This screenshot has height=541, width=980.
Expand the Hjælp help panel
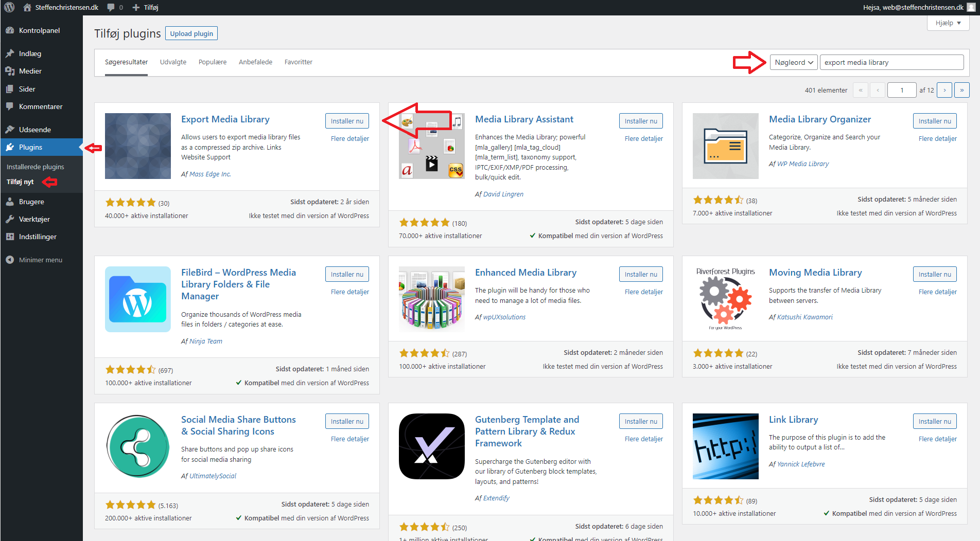pos(948,23)
